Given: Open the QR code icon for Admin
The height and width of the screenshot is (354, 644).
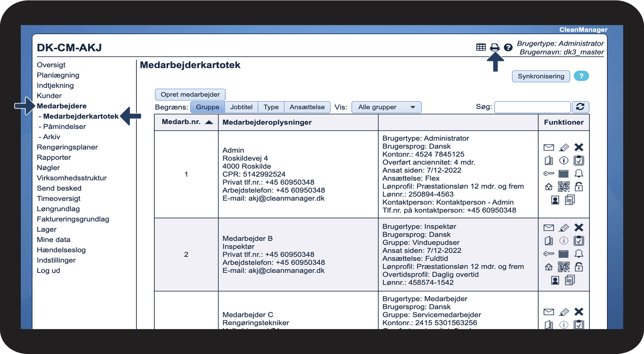Looking at the screenshot, I should pyautogui.click(x=564, y=187).
